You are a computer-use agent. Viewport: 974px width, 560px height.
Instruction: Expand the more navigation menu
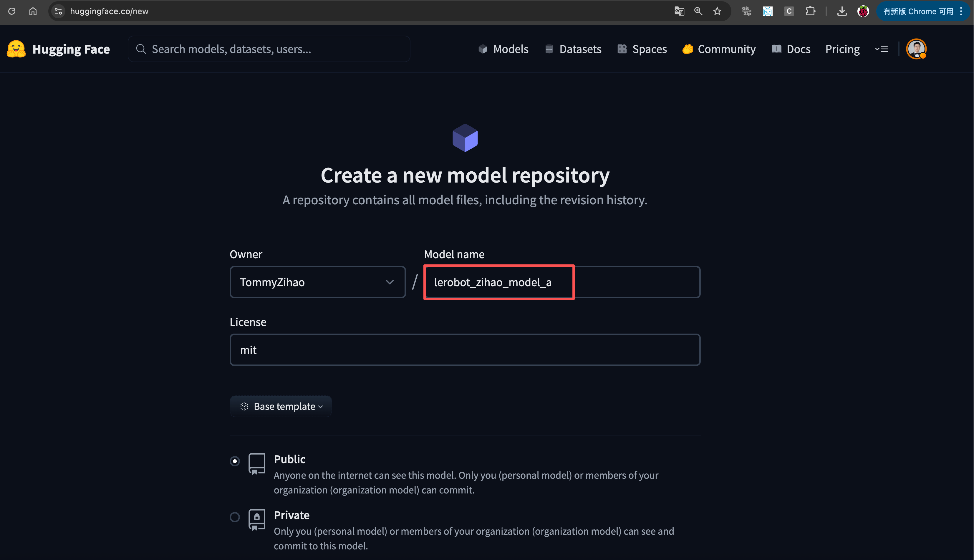click(x=881, y=49)
